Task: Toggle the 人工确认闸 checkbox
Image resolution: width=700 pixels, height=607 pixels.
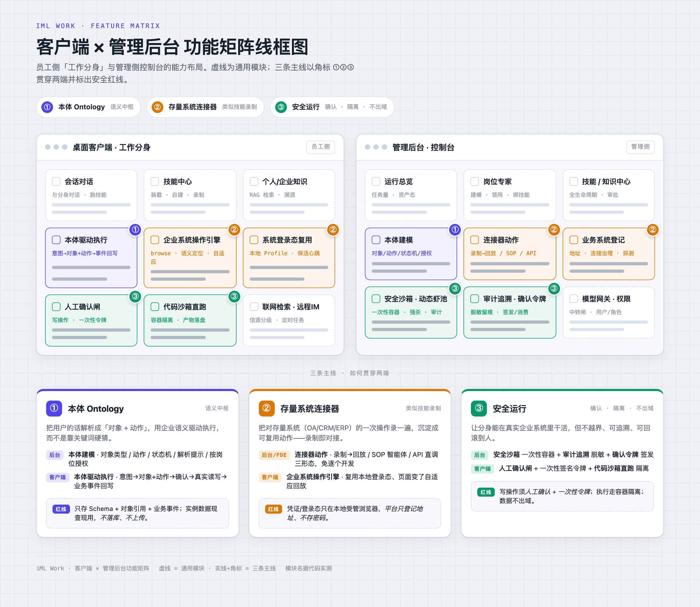Action: (56, 307)
